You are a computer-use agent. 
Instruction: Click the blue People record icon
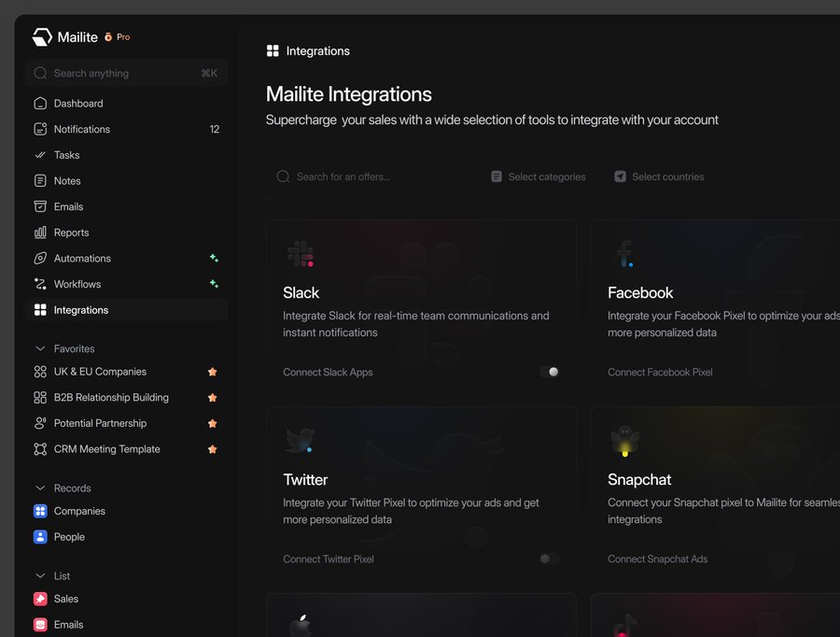[x=40, y=537]
